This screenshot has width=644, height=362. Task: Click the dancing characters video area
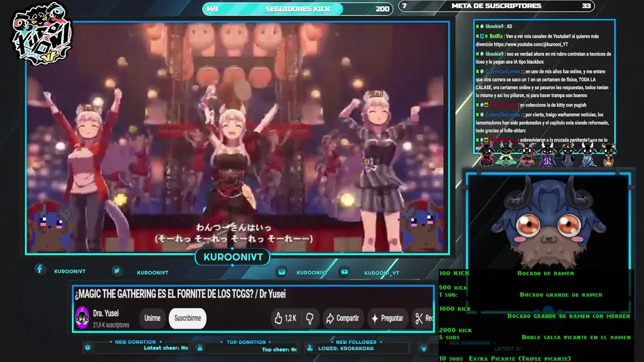tap(237, 138)
